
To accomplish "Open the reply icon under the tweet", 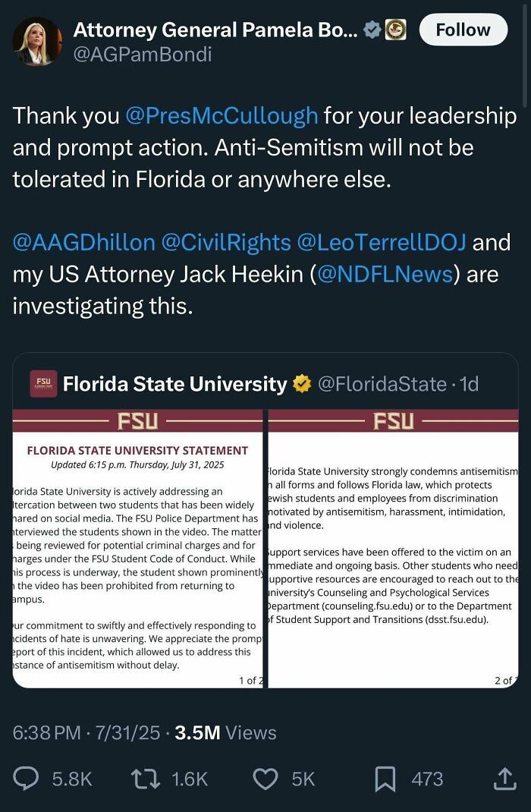I will click(25, 779).
